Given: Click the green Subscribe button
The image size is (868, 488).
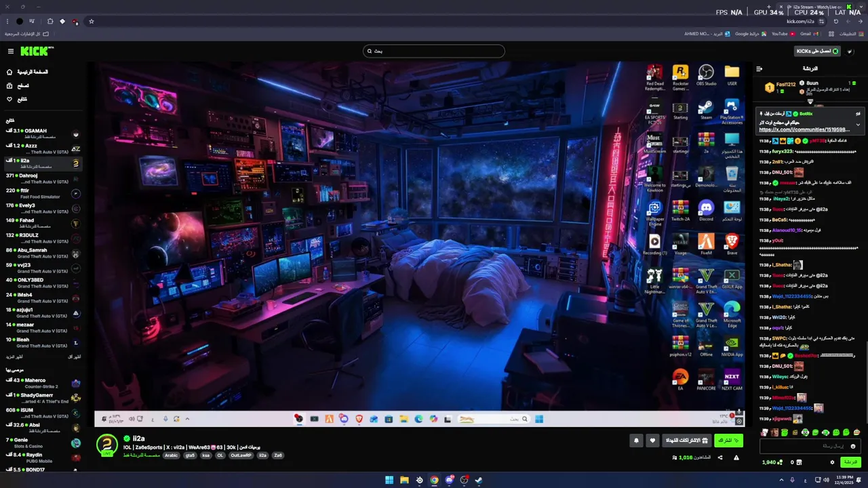Looking at the screenshot, I should pos(728,441).
